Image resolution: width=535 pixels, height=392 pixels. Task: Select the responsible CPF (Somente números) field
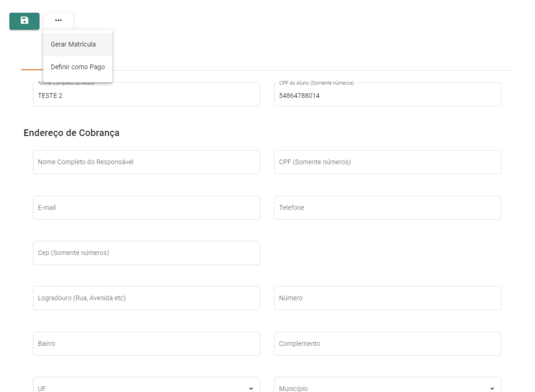pyautogui.click(x=387, y=162)
